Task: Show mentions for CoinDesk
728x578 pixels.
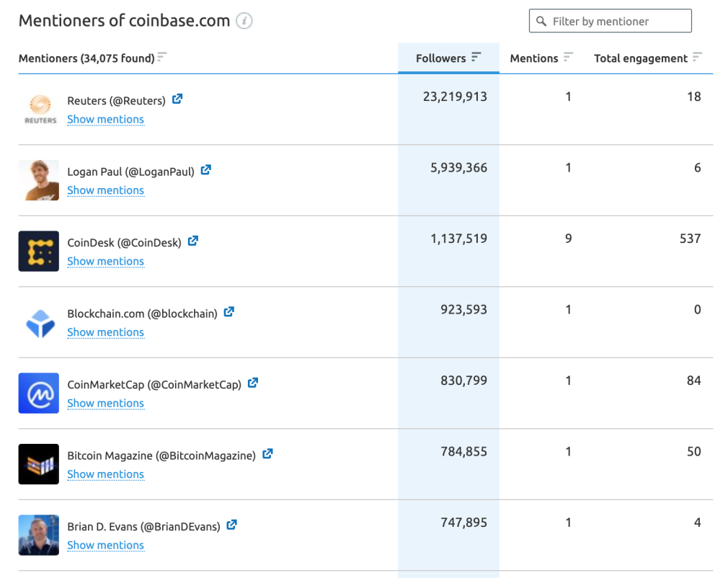Action: pos(105,262)
